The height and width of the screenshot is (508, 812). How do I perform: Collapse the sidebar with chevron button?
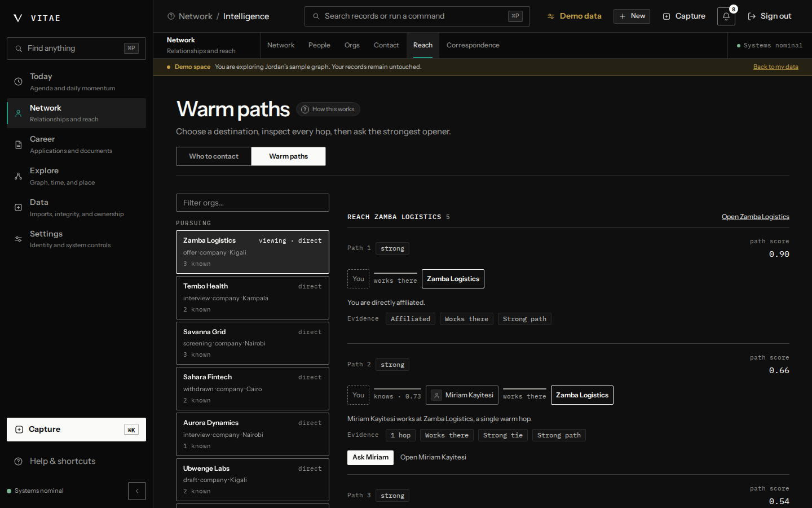click(x=137, y=491)
